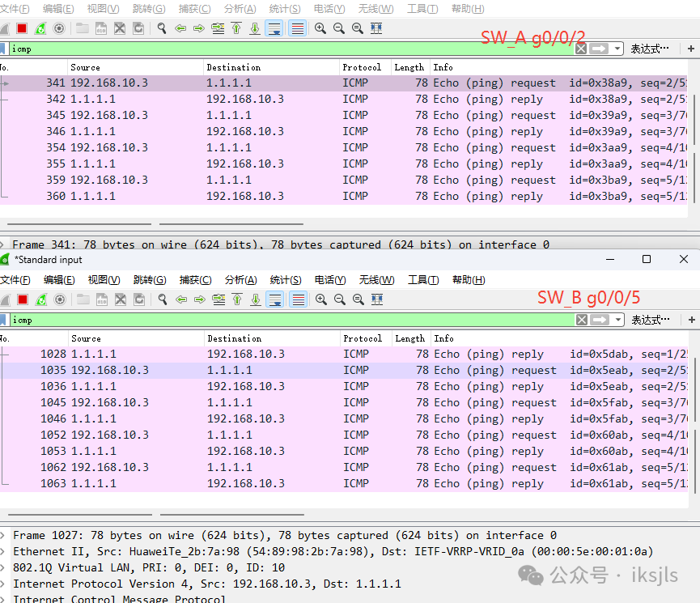This screenshot has height=603, width=700.
Task: Select packet 345 in SW_A list
Action: point(344,115)
